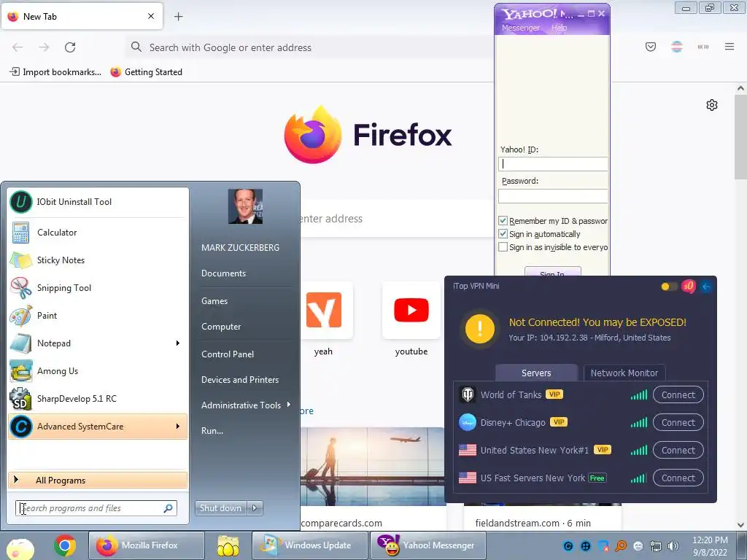Viewport: 747px width, 560px height.
Task: Open SharpDevelop 5.1 RC
Action: pos(98,399)
